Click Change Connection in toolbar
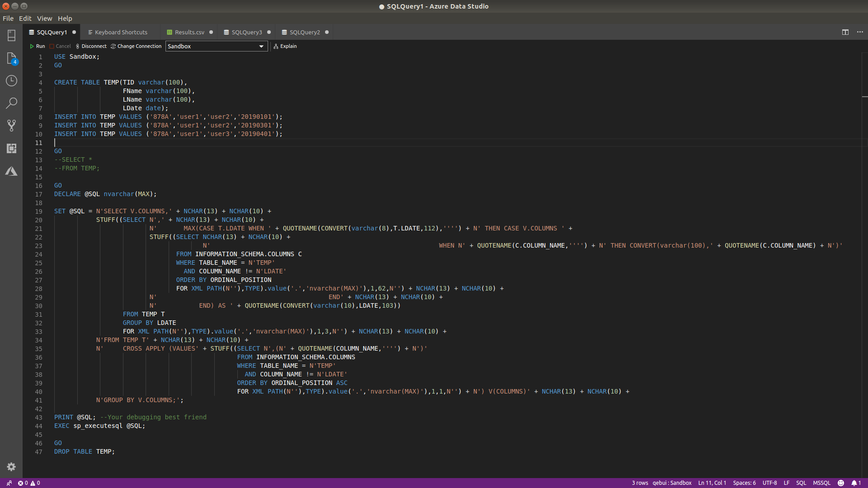The width and height of the screenshot is (868, 488). pyautogui.click(x=136, y=46)
